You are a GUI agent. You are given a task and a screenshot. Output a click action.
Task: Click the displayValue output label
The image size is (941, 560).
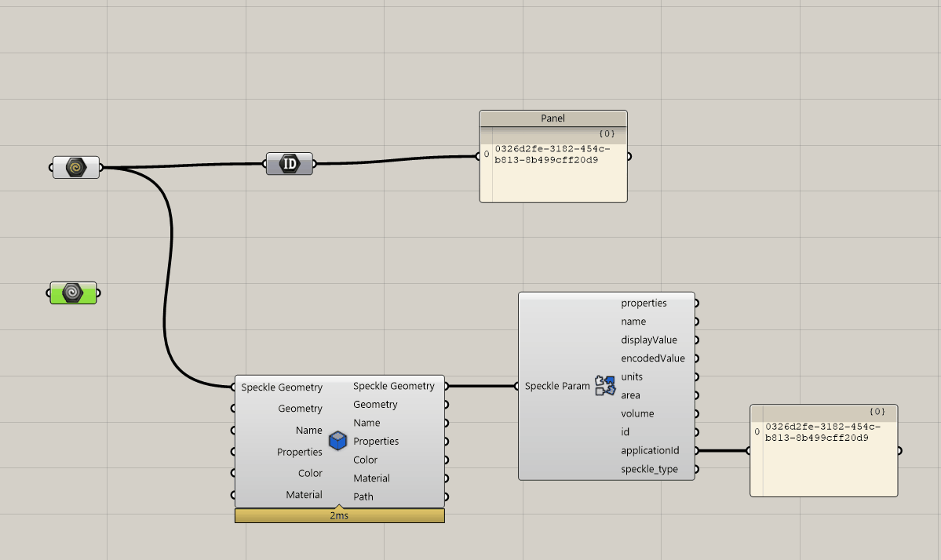tap(649, 340)
